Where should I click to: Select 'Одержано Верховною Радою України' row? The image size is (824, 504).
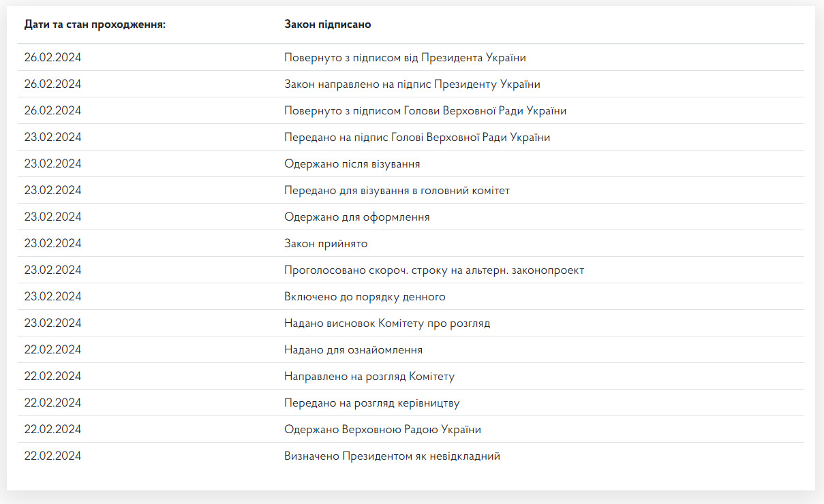411,429
